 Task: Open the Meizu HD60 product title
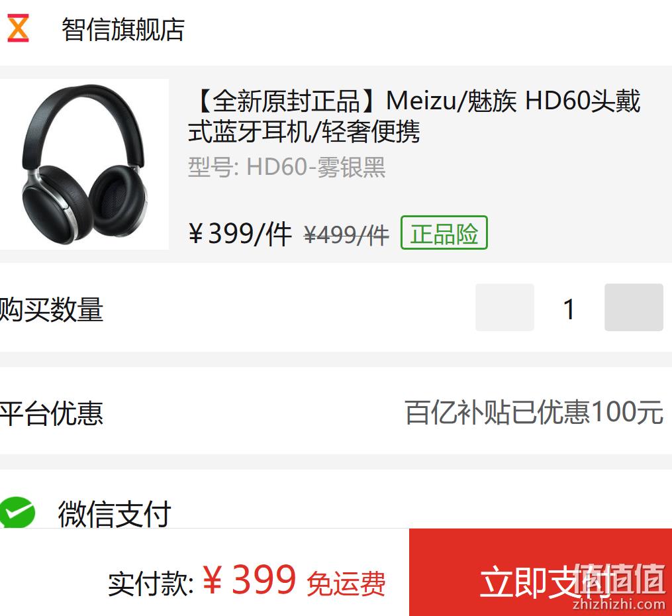(414, 116)
